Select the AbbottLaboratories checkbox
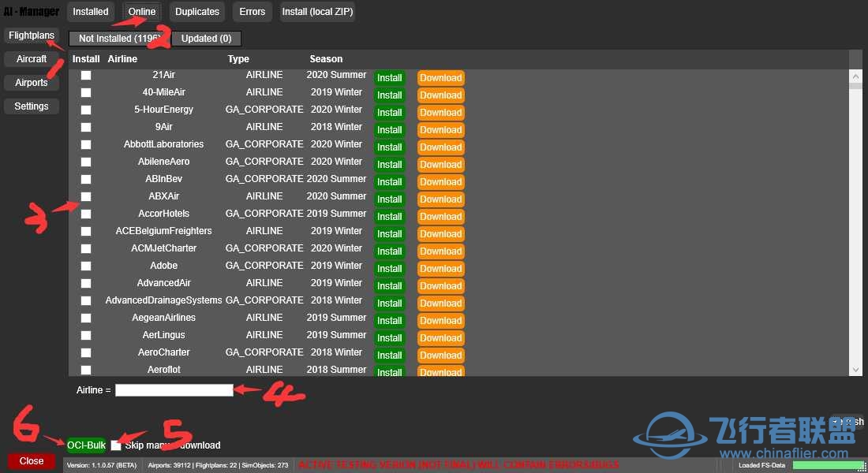 86,144
